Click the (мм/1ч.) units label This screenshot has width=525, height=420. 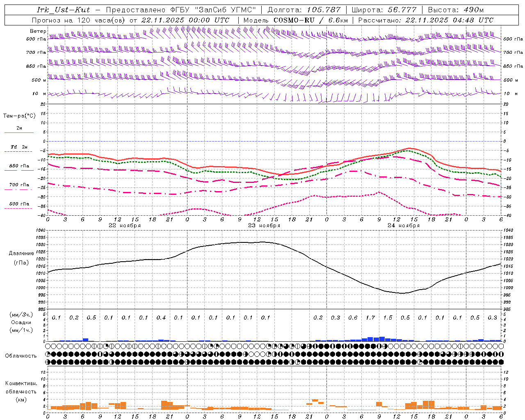click(21, 330)
